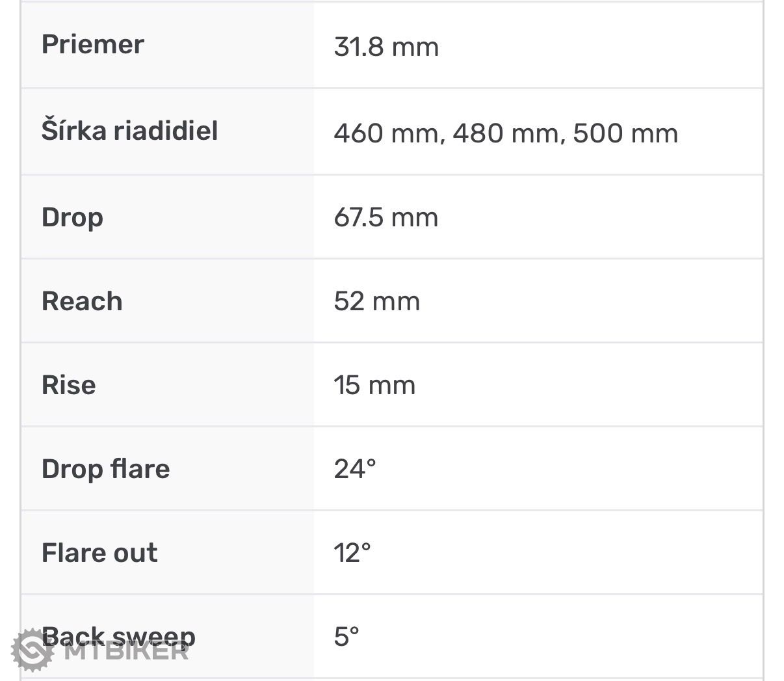Click the 460 mm width value
Screen dimensions: 784x681
point(388,133)
